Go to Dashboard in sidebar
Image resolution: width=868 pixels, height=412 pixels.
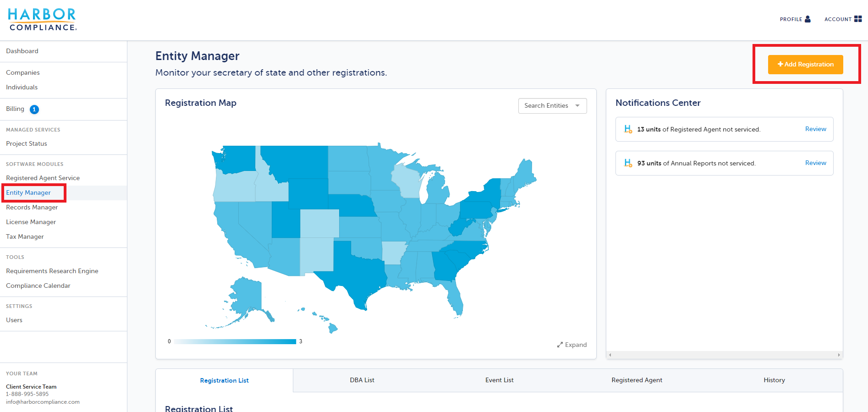[22, 51]
